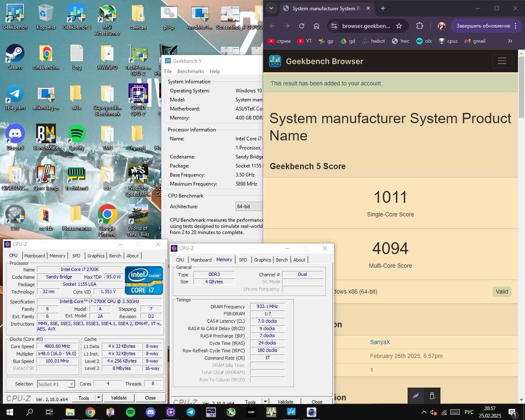The height and width of the screenshot is (420, 525).
Task: Go to the Chrome home page
Action: click(x=316, y=26)
